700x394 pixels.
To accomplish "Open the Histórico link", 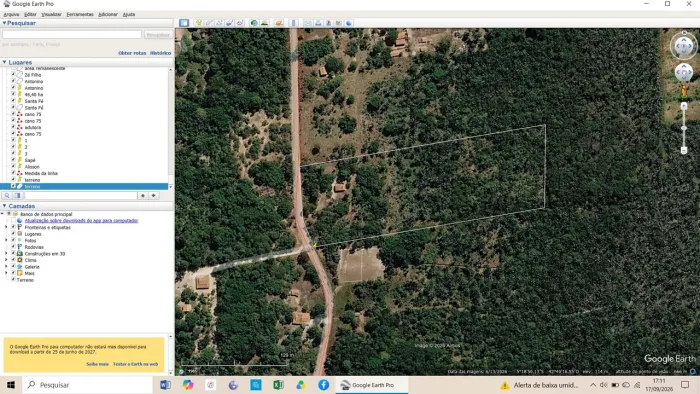I will point(160,53).
